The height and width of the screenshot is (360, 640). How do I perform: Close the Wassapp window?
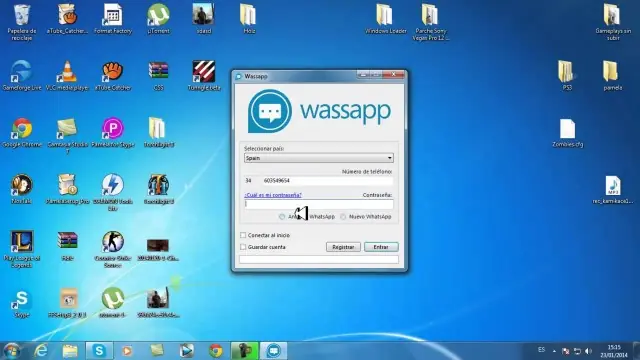click(x=393, y=74)
